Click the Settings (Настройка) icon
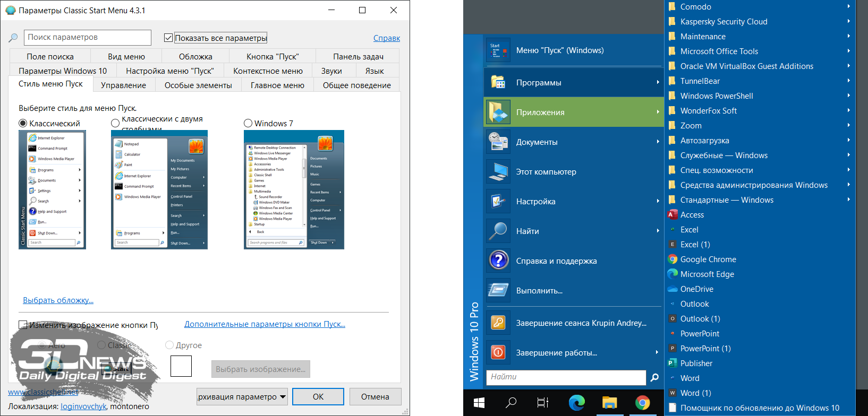This screenshot has width=868, height=416. (498, 201)
